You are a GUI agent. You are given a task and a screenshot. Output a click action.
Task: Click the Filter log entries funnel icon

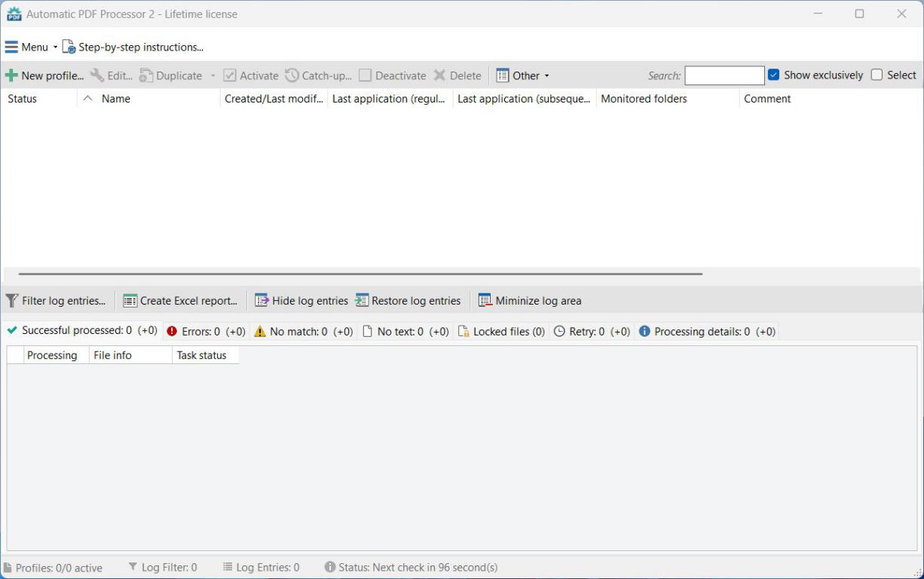12,301
